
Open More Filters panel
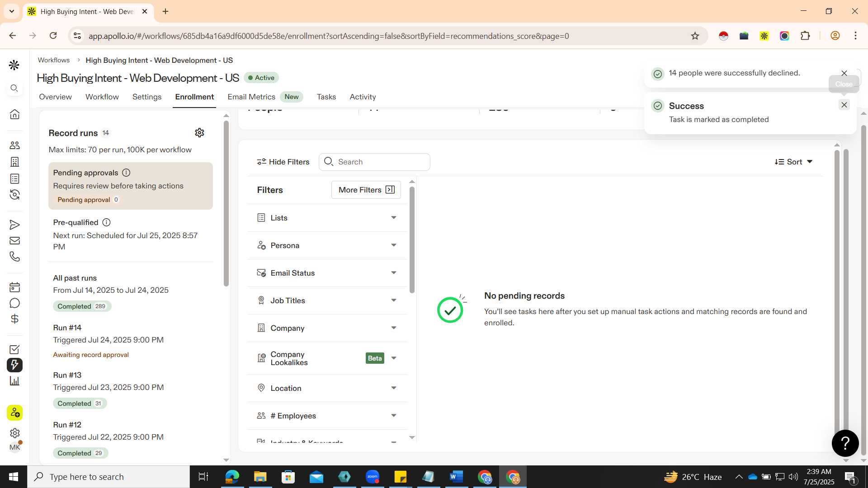366,190
